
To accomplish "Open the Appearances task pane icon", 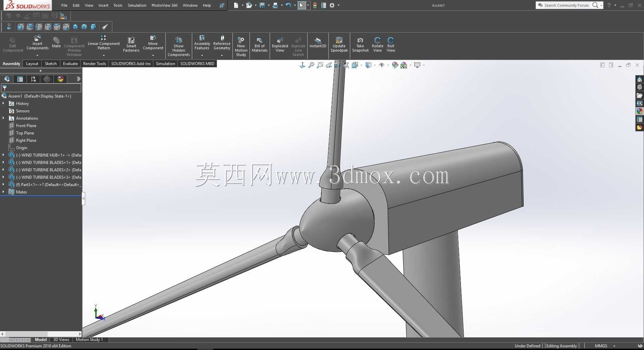I will [640, 111].
